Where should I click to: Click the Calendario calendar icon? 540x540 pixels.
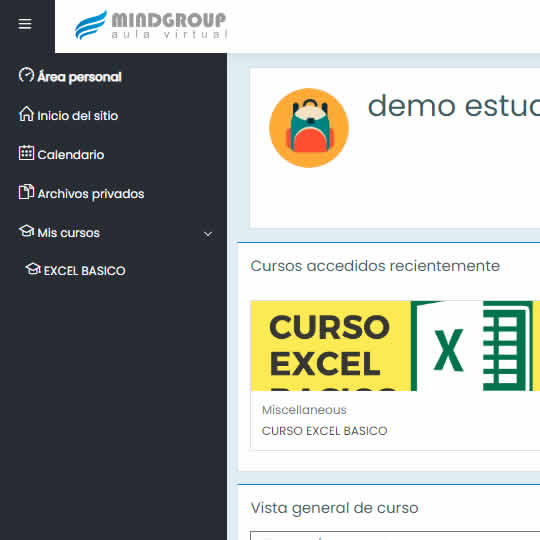tap(26, 153)
